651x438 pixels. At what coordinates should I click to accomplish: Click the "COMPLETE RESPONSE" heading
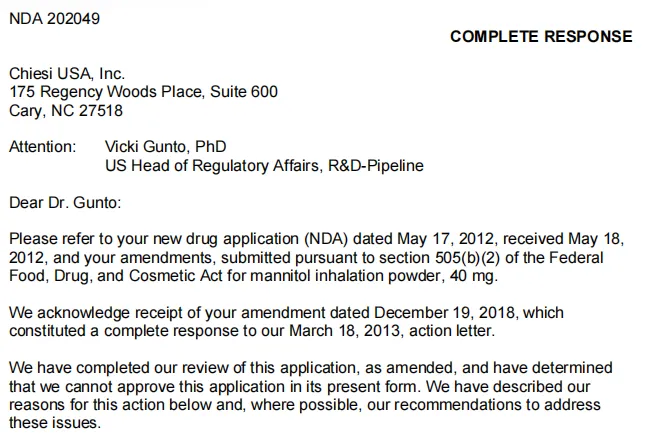(x=541, y=37)
